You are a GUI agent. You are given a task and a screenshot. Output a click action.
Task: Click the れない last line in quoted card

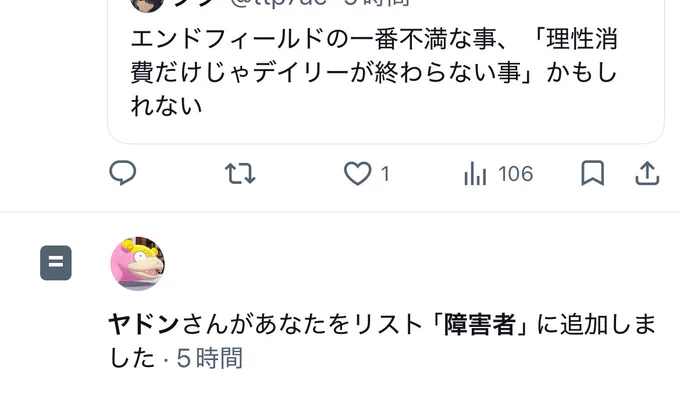pos(167,106)
